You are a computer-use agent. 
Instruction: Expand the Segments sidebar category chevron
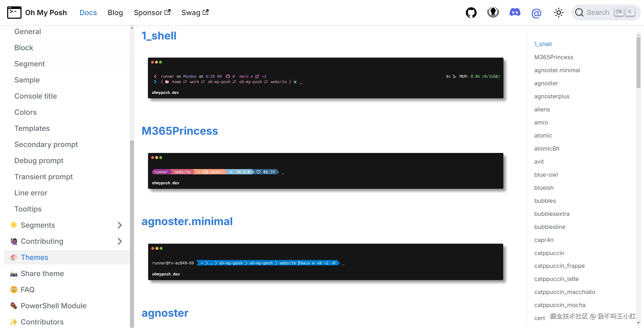pos(120,225)
